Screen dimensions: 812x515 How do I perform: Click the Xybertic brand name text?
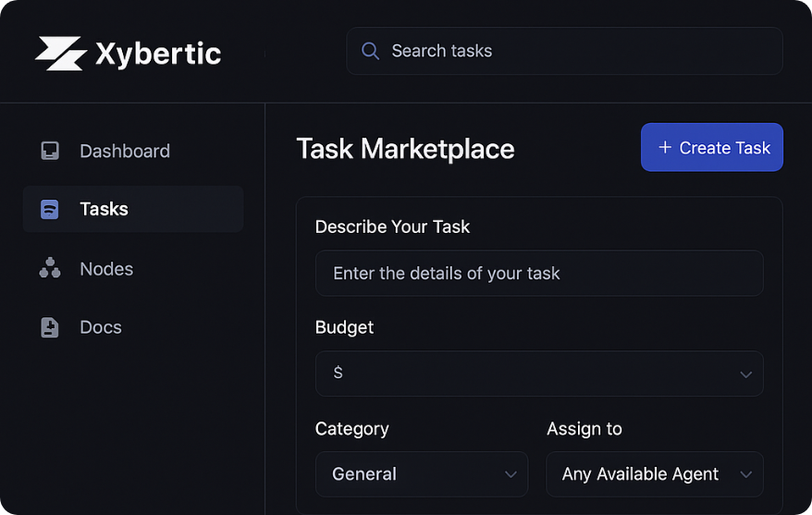coord(158,54)
